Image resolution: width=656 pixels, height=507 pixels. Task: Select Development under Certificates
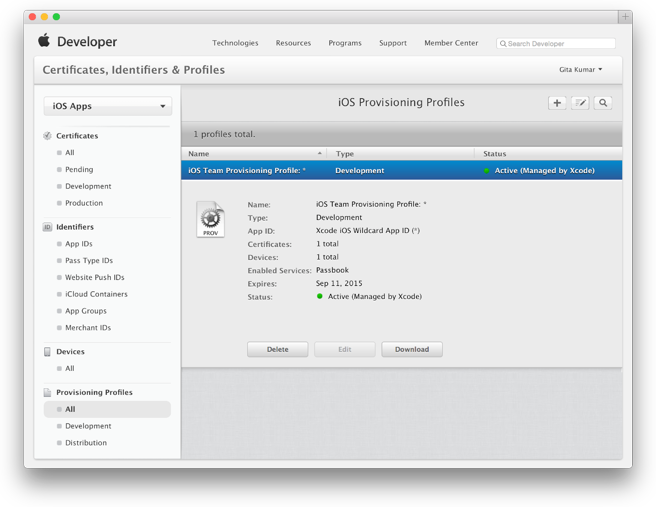point(88,186)
